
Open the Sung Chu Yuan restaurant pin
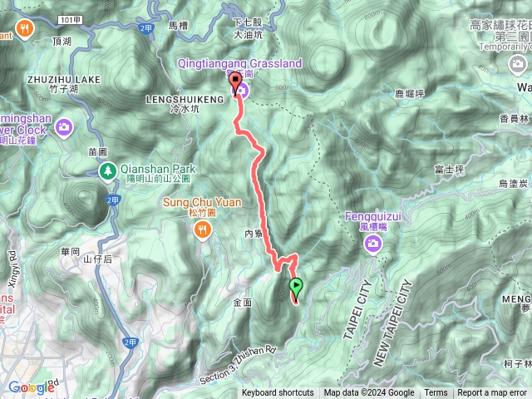point(203,231)
